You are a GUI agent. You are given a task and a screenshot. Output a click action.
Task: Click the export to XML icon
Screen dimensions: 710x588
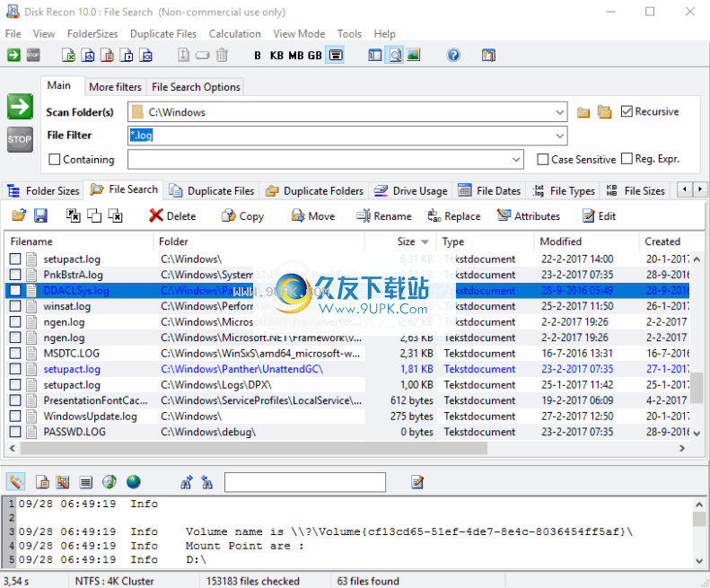tap(145, 56)
